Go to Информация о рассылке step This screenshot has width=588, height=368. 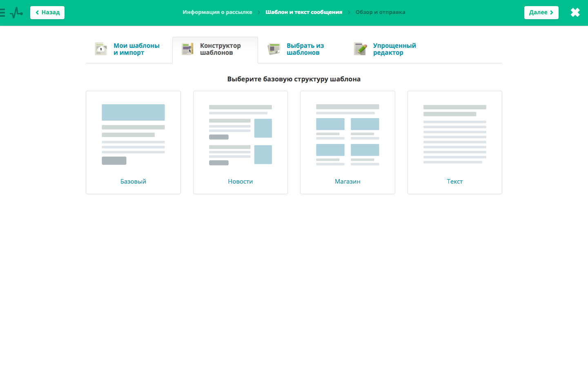(x=217, y=12)
